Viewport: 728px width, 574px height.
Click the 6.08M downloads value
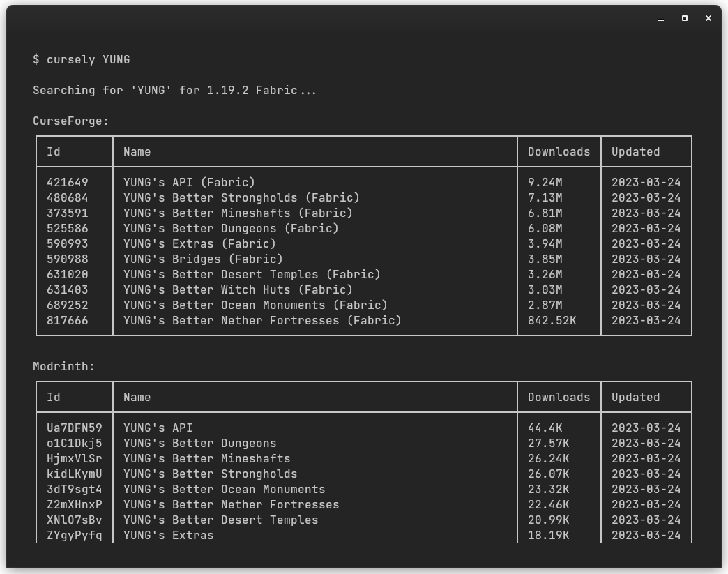tap(545, 229)
